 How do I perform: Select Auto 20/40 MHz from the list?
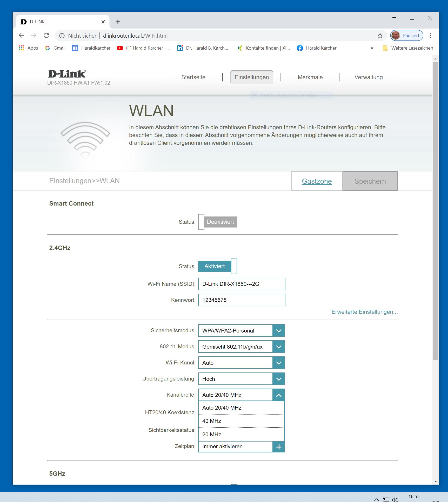241,408
